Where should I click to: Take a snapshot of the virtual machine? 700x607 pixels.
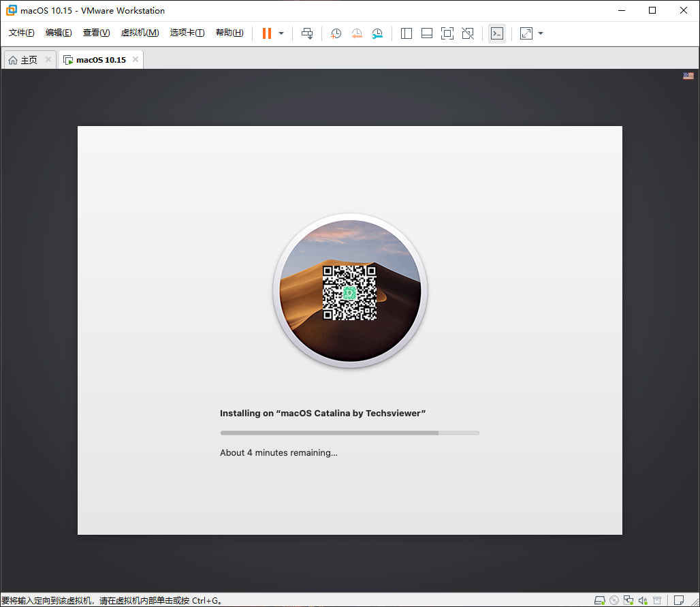[336, 33]
